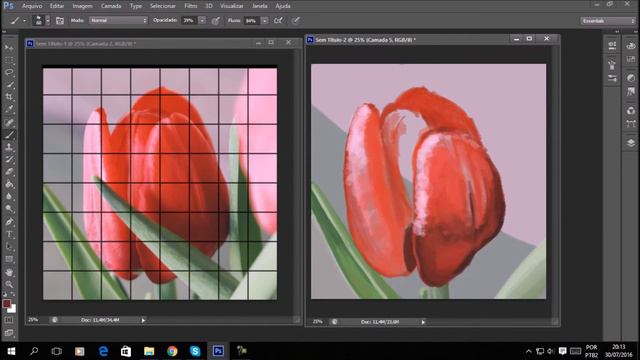This screenshot has width=640, height=360.
Task: Toggle pressure for opacity
Action: pyautogui.click(x=216, y=20)
